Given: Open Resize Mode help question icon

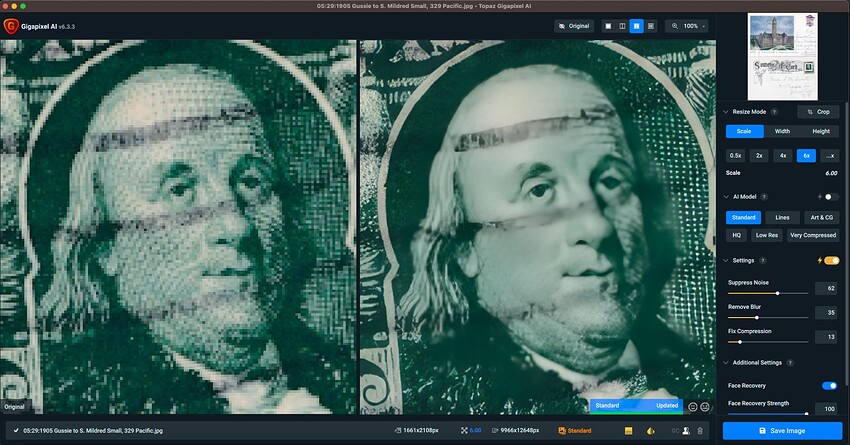Looking at the screenshot, I should (x=774, y=112).
